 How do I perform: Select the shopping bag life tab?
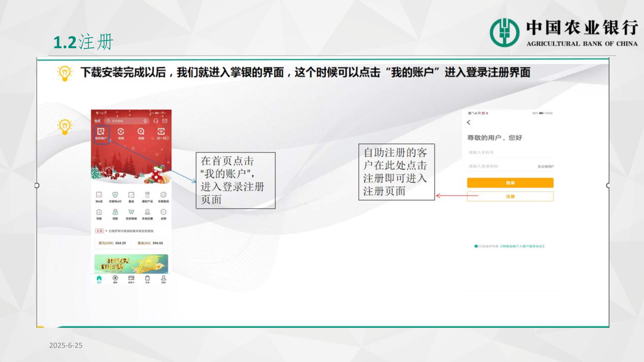(x=148, y=279)
